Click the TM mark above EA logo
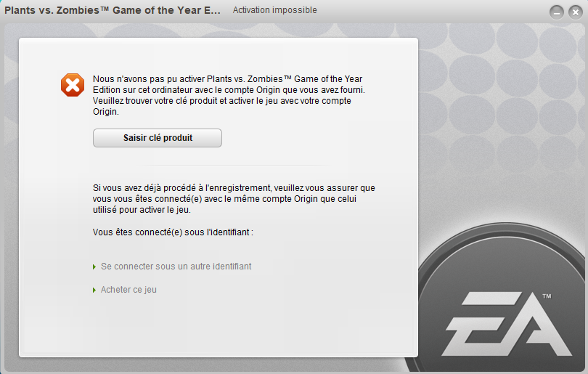The width and height of the screenshot is (588, 374). (547, 296)
